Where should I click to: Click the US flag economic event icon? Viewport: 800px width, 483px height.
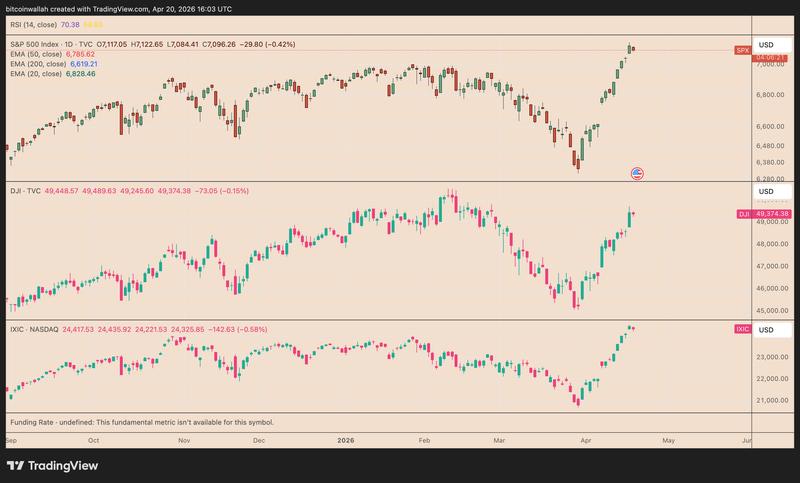coord(637,174)
